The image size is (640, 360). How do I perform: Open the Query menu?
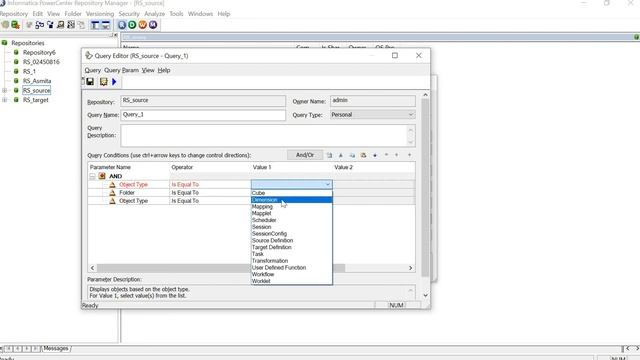(93, 70)
